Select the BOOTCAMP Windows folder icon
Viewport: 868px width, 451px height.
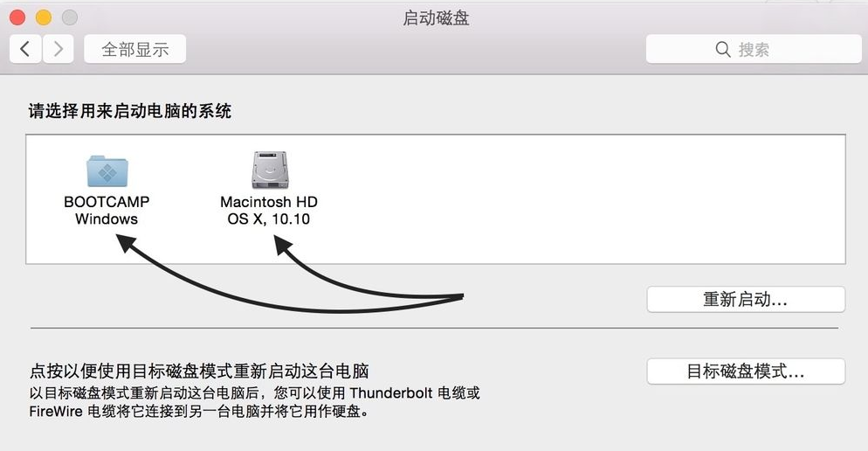tap(107, 170)
